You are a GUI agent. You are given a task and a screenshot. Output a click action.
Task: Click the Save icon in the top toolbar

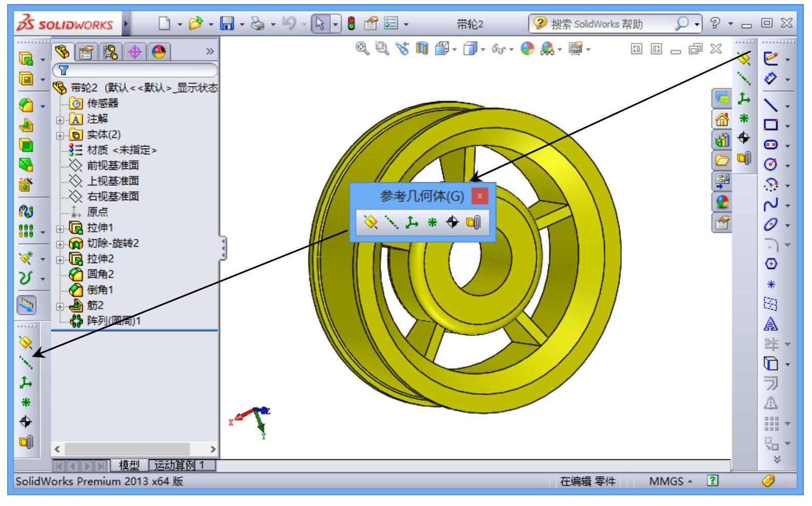[226, 24]
